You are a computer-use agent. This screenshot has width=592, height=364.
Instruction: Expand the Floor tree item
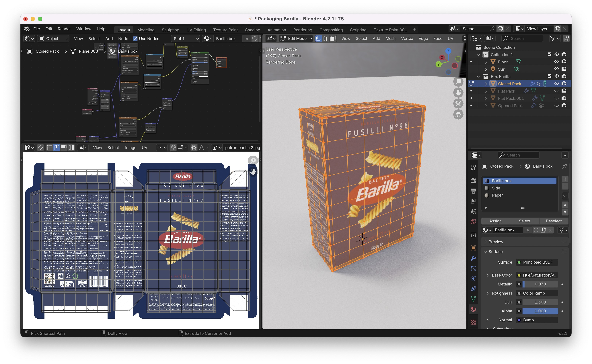(x=486, y=62)
